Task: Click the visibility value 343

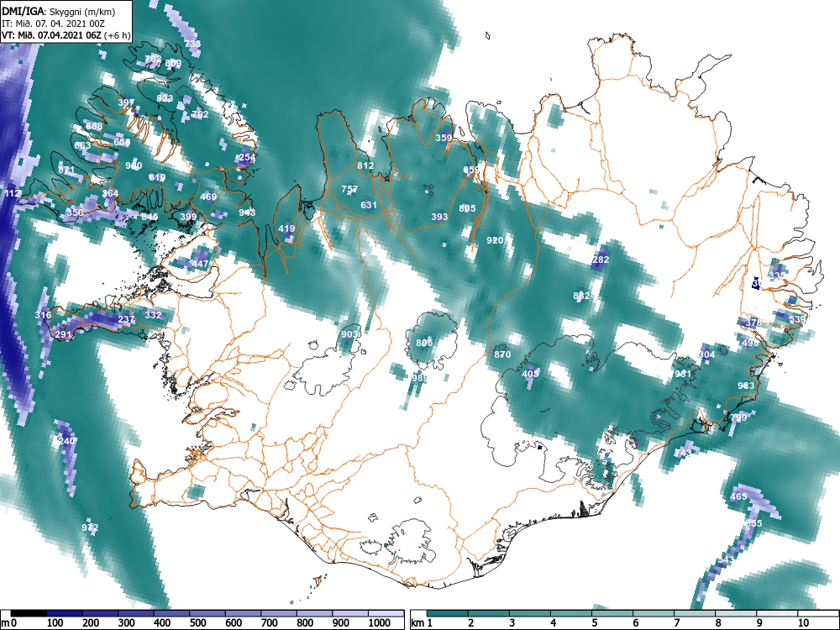Action: point(726,559)
